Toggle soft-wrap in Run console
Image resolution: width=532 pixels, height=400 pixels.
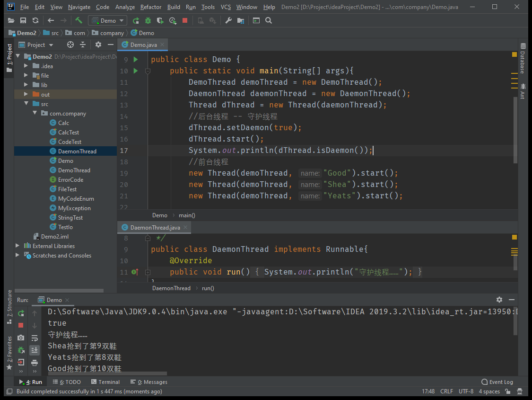[x=35, y=338]
